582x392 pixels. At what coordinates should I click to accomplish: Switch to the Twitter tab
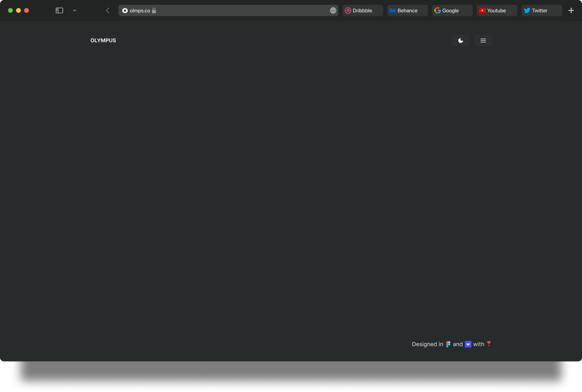click(x=541, y=11)
